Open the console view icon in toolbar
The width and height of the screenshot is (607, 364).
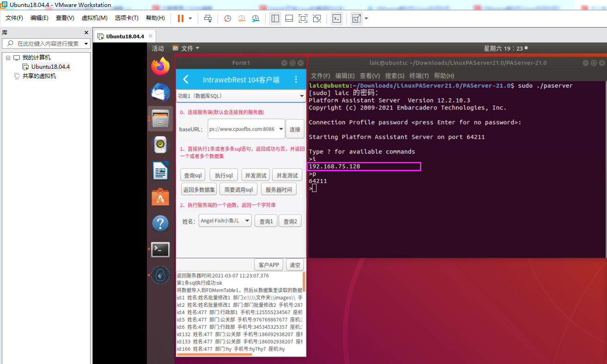(337, 18)
